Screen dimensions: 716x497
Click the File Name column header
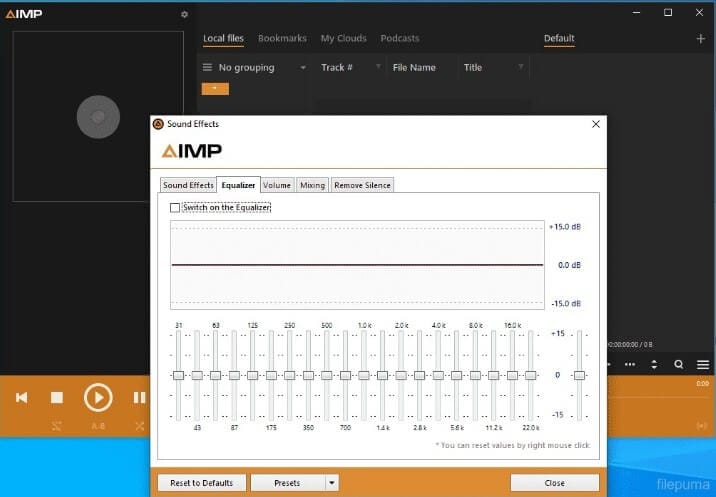click(414, 68)
